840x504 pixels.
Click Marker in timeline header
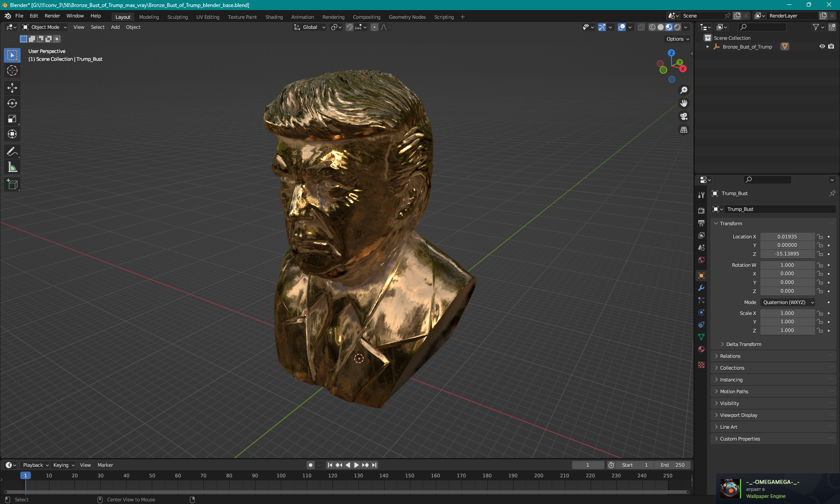[105, 465]
